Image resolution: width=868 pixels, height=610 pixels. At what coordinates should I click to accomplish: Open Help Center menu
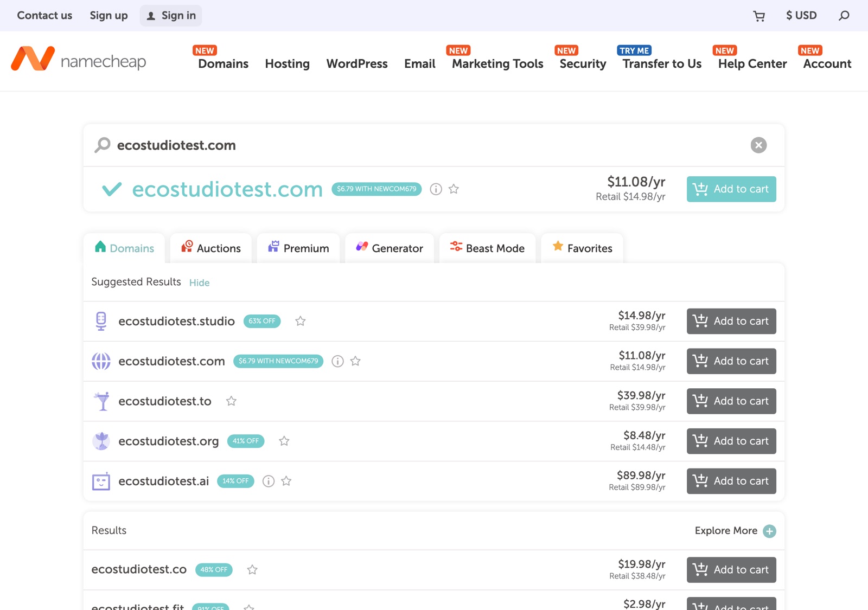coord(752,63)
